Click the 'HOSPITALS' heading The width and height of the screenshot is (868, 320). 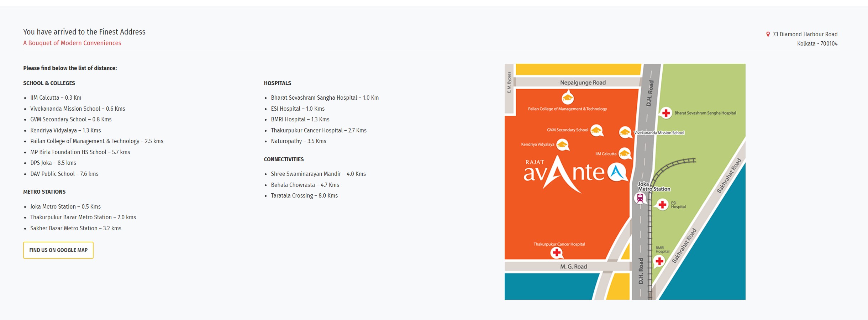[x=278, y=83]
